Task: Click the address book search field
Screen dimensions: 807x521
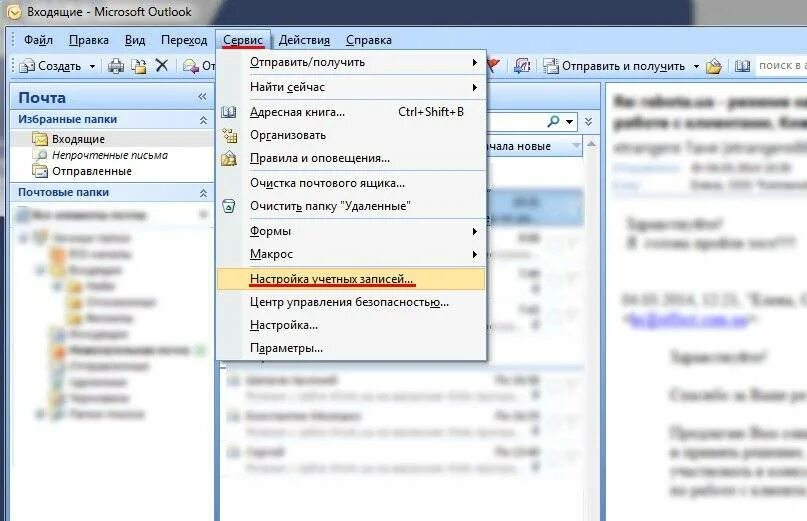Action: [x=781, y=66]
